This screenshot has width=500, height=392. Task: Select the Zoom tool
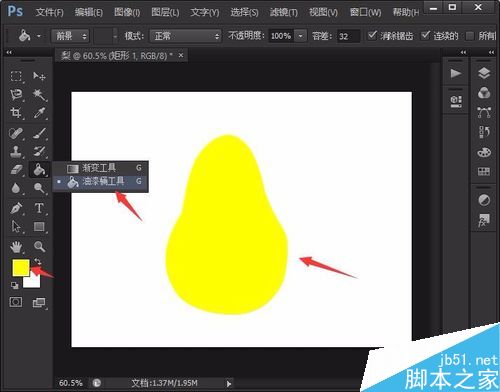pos(39,247)
